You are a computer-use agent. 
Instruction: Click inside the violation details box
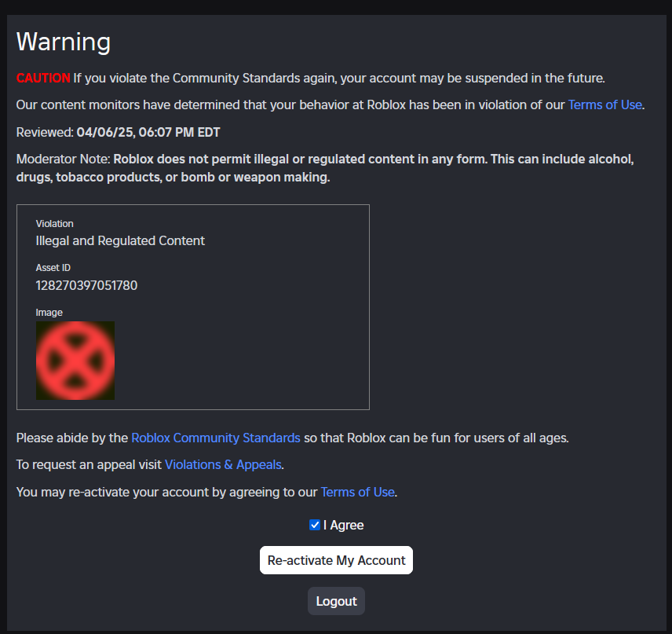275,354
